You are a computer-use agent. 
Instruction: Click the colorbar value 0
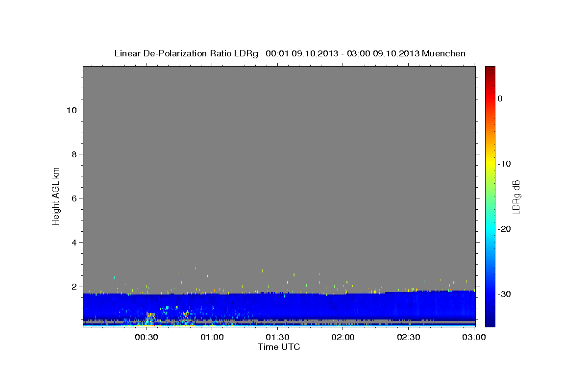click(500, 98)
